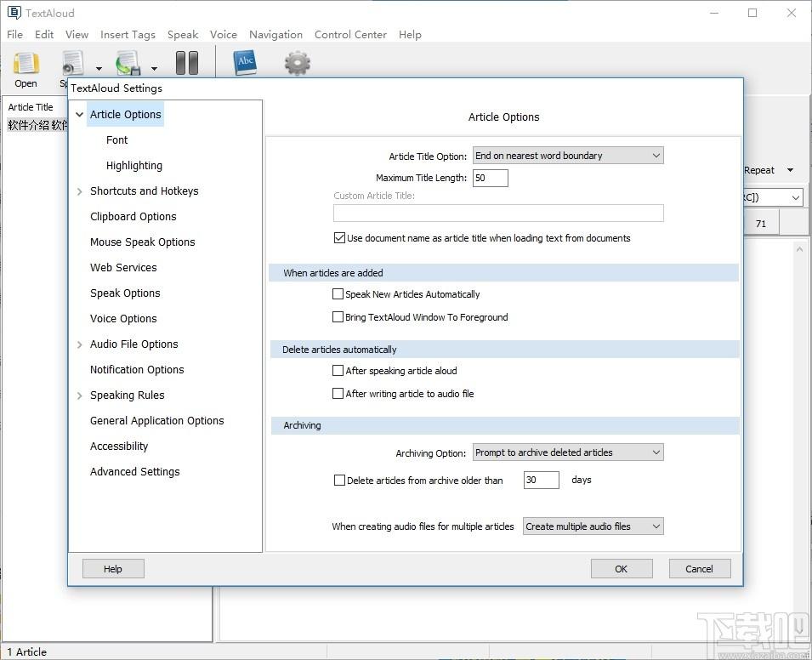Select Audio File Options tree item
The height and width of the screenshot is (660, 812).
point(133,344)
